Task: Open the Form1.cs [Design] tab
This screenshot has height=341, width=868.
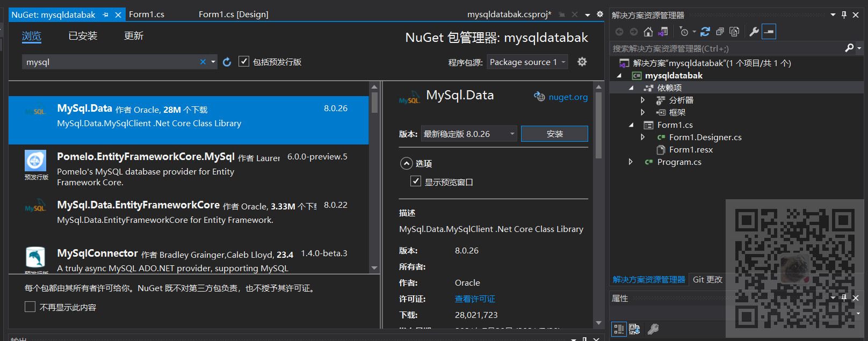Action: coord(234,14)
